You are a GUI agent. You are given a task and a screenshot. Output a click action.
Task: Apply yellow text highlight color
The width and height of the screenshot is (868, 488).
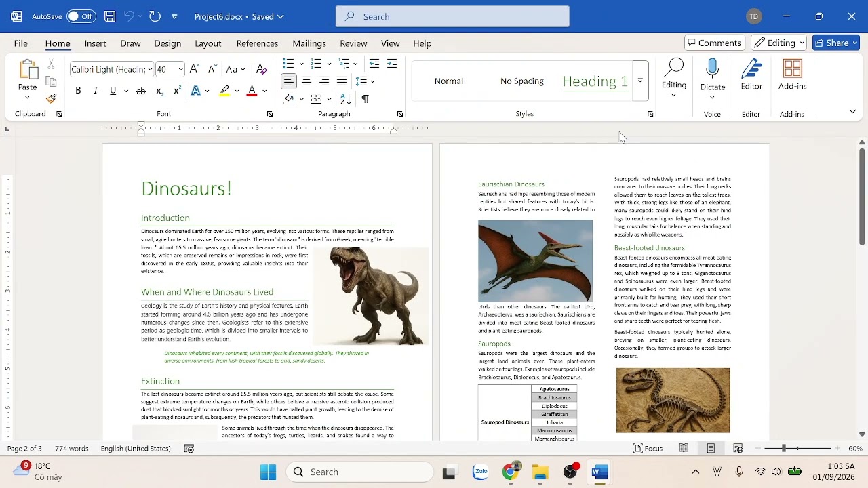(x=224, y=91)
